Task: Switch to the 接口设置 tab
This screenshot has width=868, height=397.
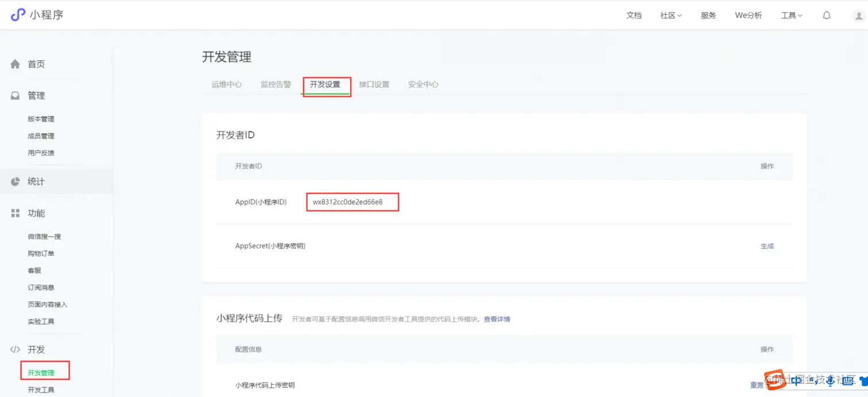Action: tap(374, 84)
